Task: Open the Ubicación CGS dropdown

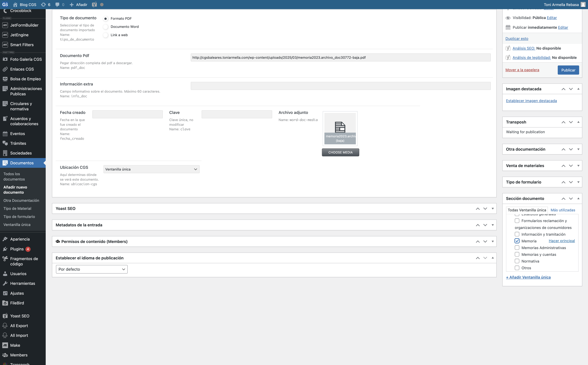Action: [151, 169]
